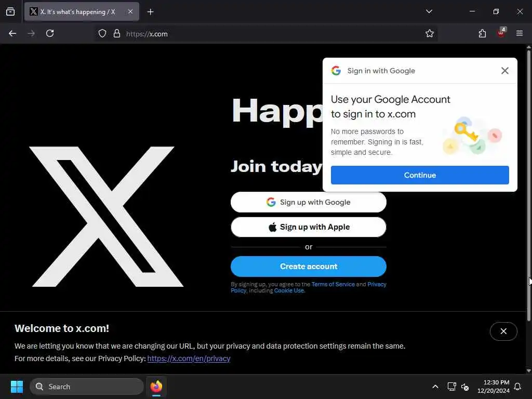532x399 pixels.
Task: Open the Terms of Service link
Action: (x=333, y=284)
